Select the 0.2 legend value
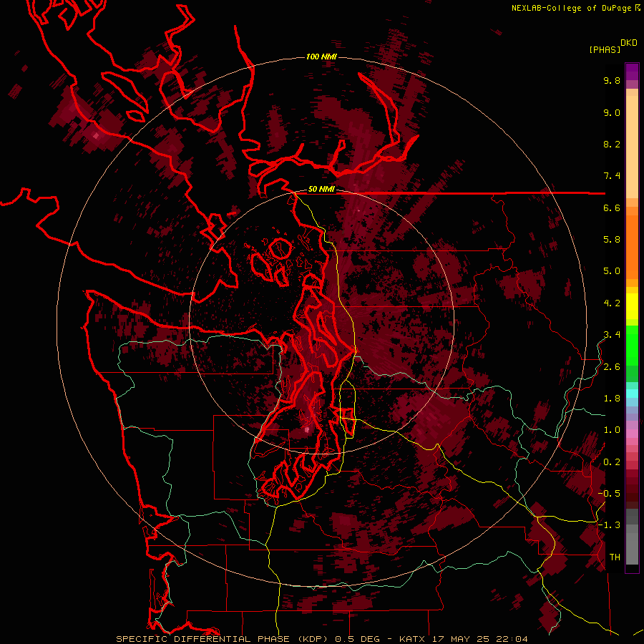This screenshot has height=644, width=644. 612,462
